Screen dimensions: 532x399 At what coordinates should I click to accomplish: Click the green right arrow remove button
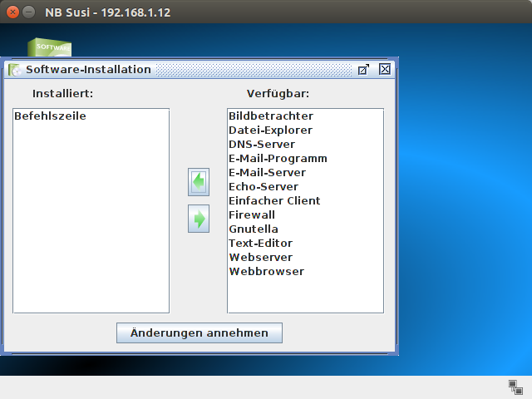[x=199, y=219]
